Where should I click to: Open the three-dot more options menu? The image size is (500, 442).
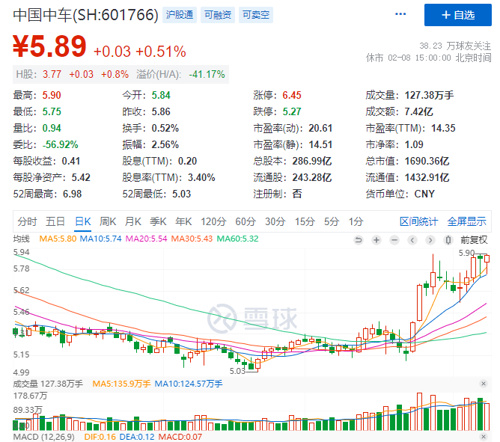tap(400, 14)
